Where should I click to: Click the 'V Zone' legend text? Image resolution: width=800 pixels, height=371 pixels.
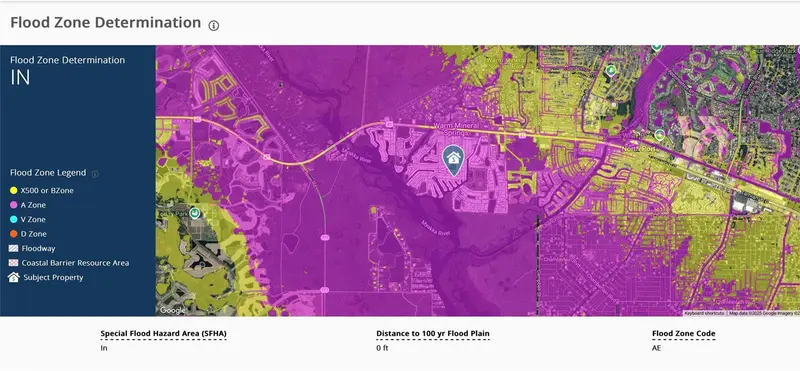tap(33, 219)
